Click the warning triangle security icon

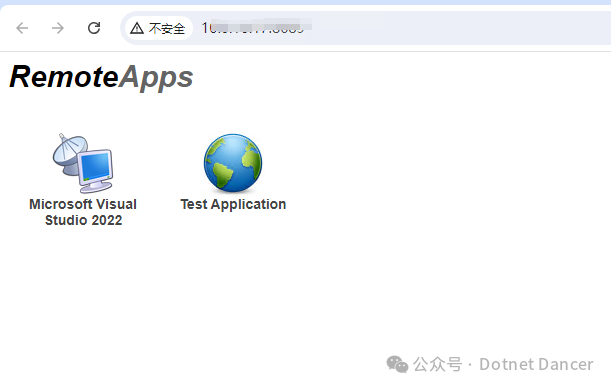(137, 28)
